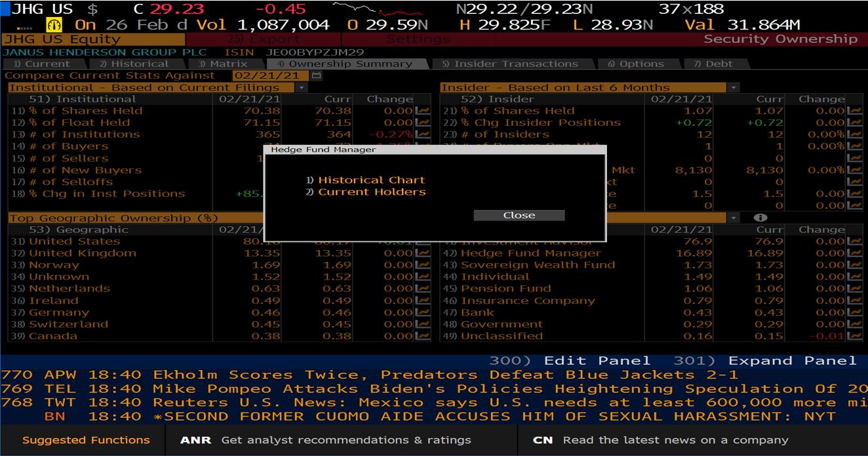Open chart icon for Hedge Fund Manager row

pos(854,253)
